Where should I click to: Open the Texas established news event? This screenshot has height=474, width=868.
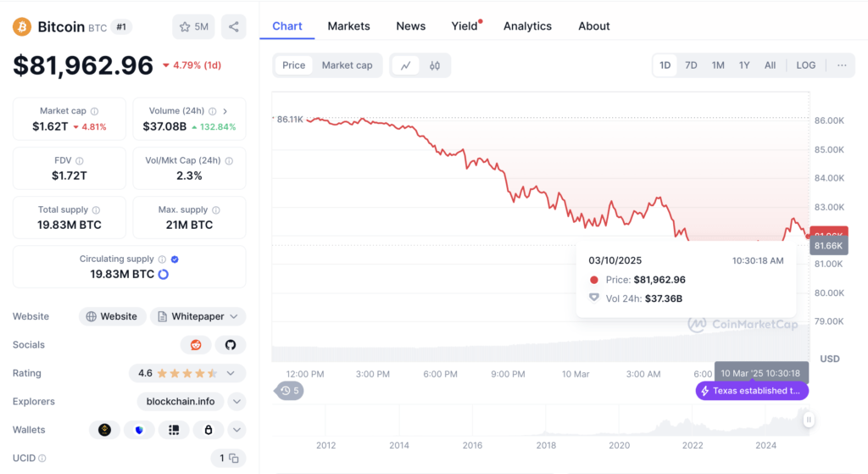752,391
